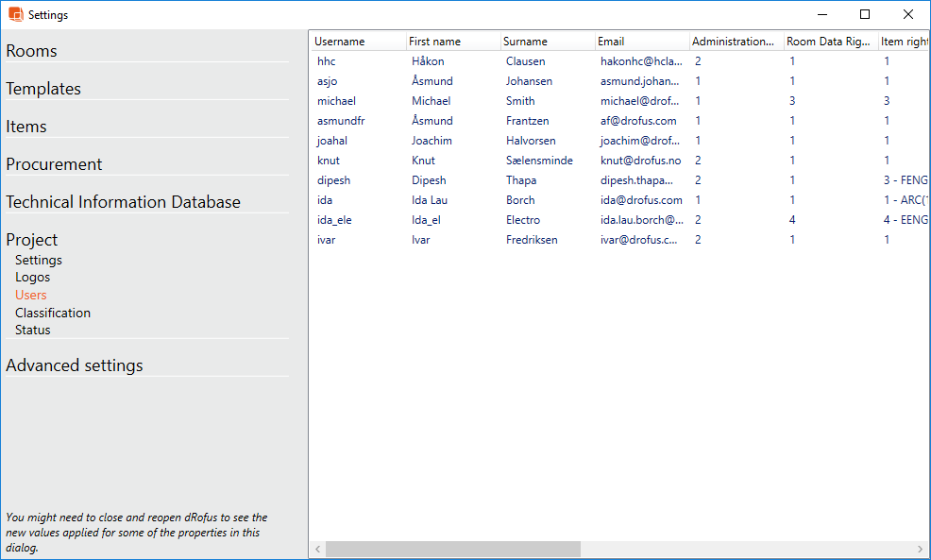Image resolution: width=931 pixels, height=560 pixels.
Task: Select the Classification sub-item
Action: coord(53,313)
